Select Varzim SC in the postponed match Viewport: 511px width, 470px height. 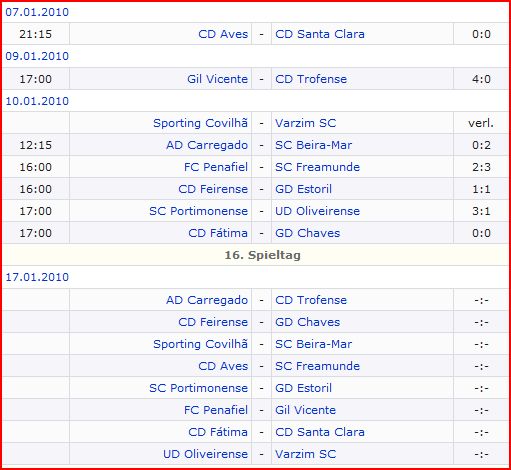pos(305,123)
